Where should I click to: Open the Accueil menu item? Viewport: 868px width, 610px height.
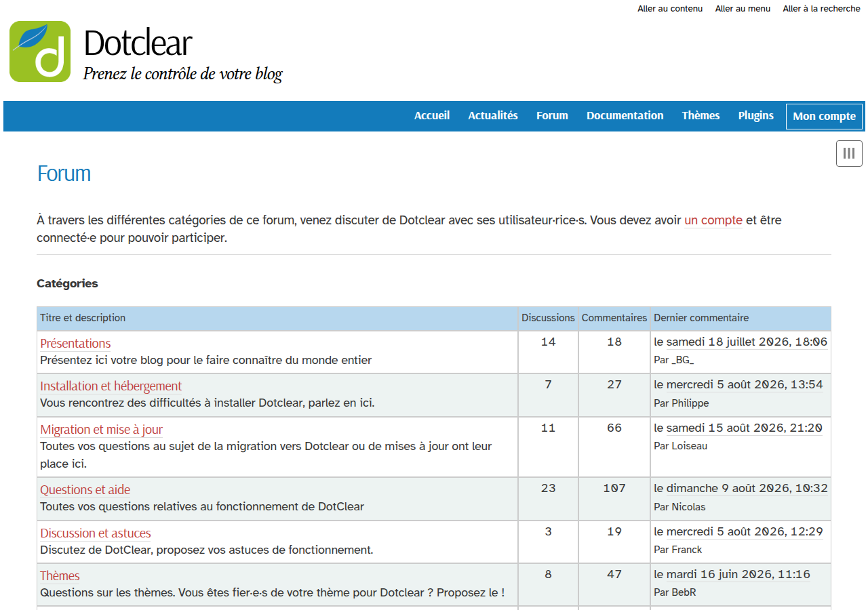tap(432, 116)
